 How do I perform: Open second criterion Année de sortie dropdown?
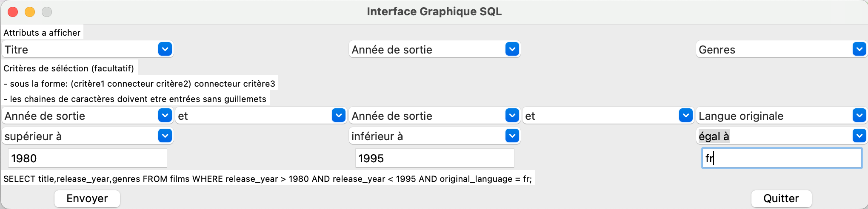click(x=512, y=116)
